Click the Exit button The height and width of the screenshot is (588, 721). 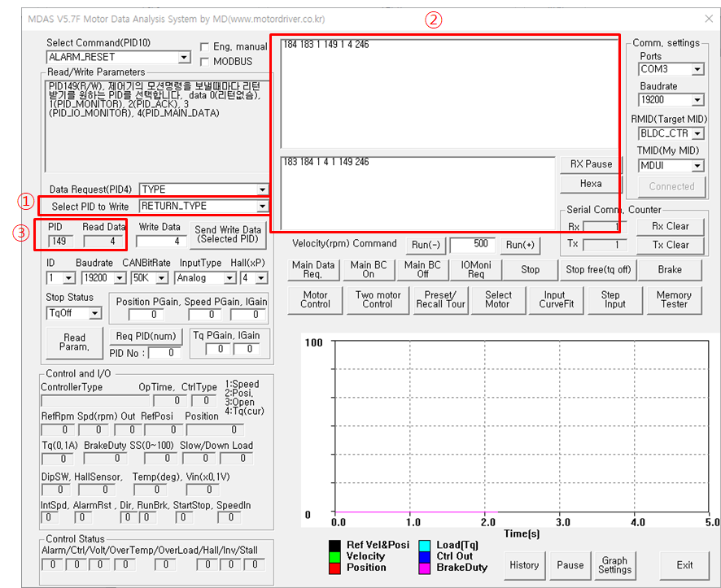pos(684,565)
